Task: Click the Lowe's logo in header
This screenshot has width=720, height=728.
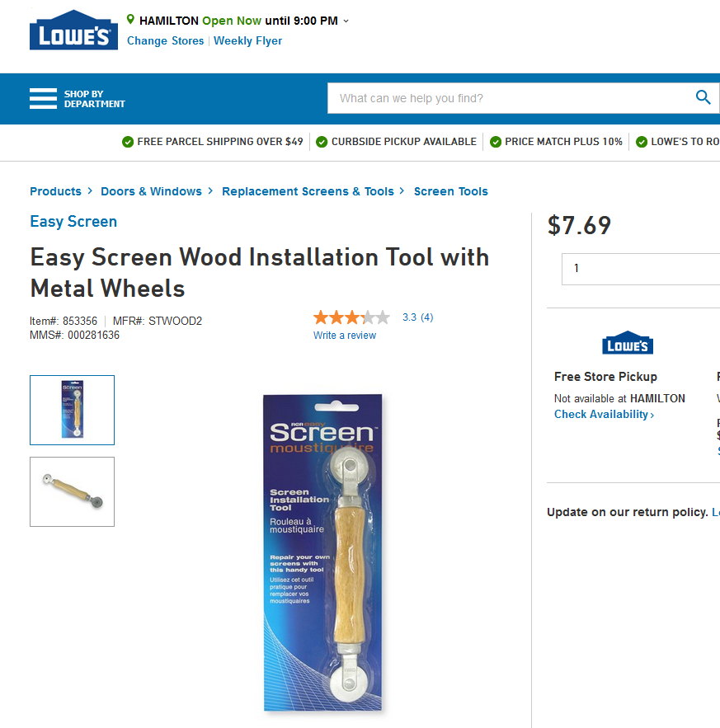Action: (x=73, y=30)
